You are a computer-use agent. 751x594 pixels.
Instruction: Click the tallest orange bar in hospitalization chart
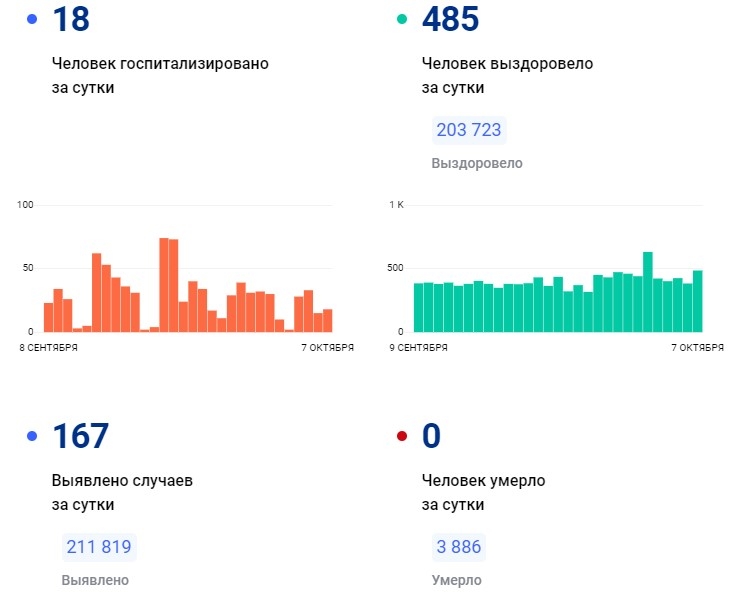pyautogui.click(x=164, y=284)
